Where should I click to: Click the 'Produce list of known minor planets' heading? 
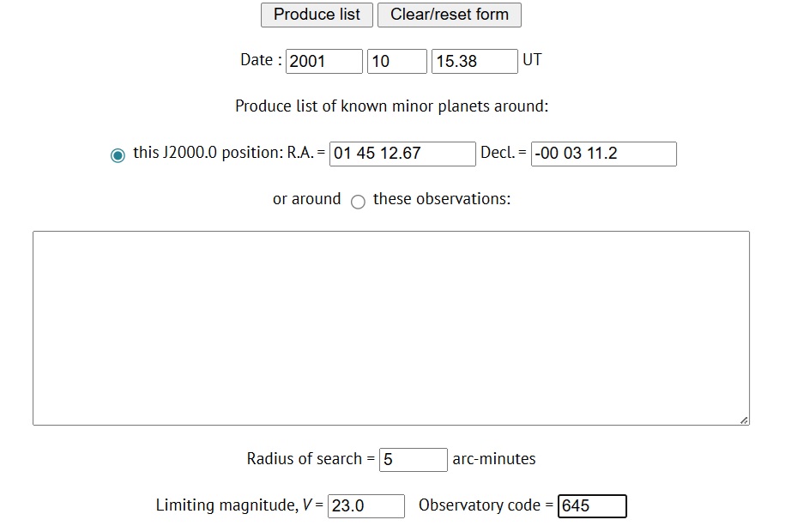(391, 106)
